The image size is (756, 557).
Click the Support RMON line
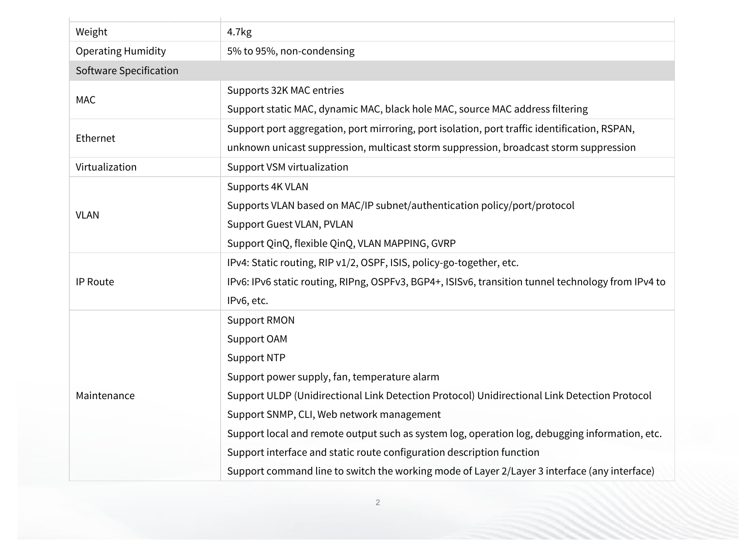[261, 320]
